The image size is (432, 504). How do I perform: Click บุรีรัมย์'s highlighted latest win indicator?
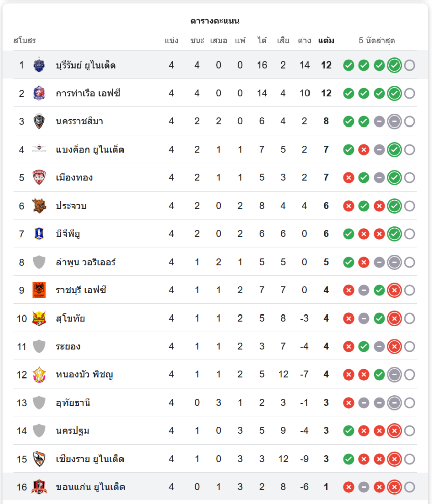point(394,65)
